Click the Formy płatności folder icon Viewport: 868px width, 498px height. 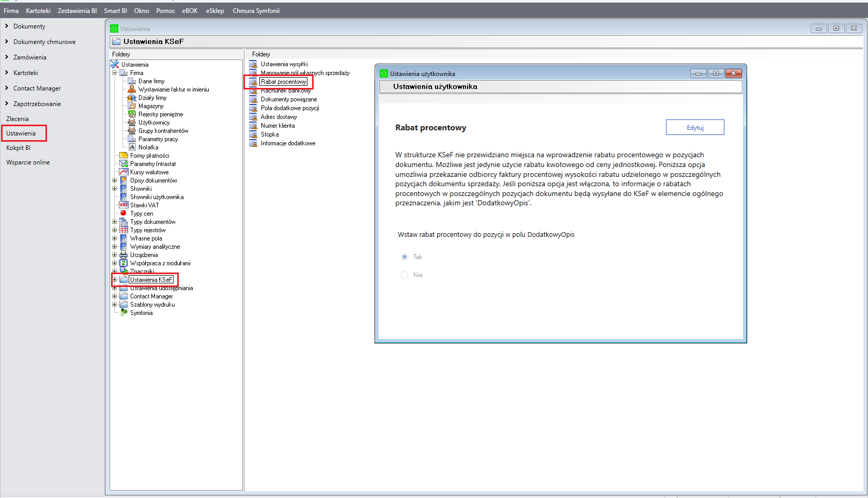[123, 156]
